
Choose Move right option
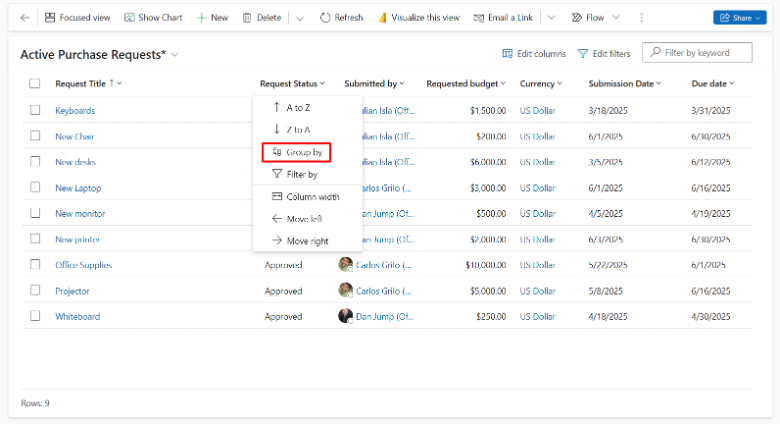tap(307, 241)
